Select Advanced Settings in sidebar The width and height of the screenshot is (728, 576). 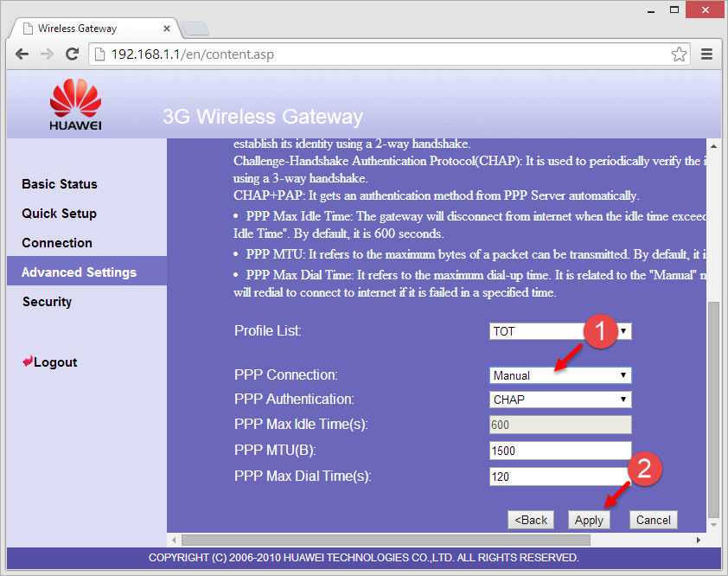coord(86,271)
